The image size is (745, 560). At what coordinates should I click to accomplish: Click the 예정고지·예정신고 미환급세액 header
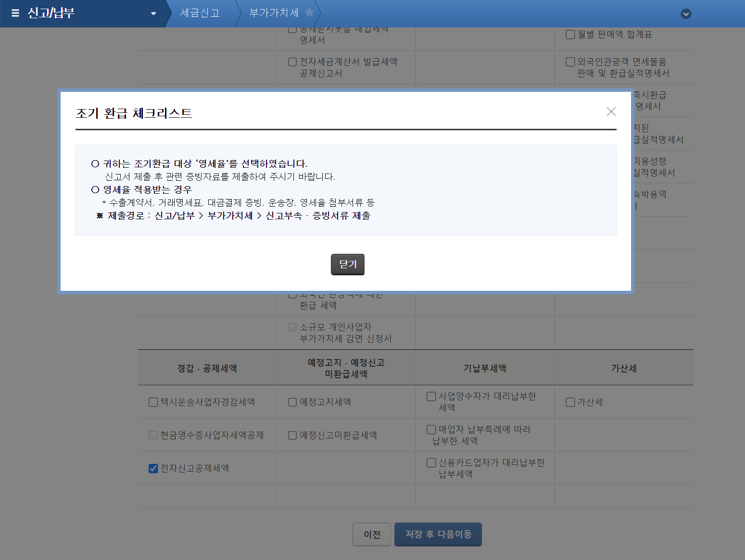click(346, 368)
